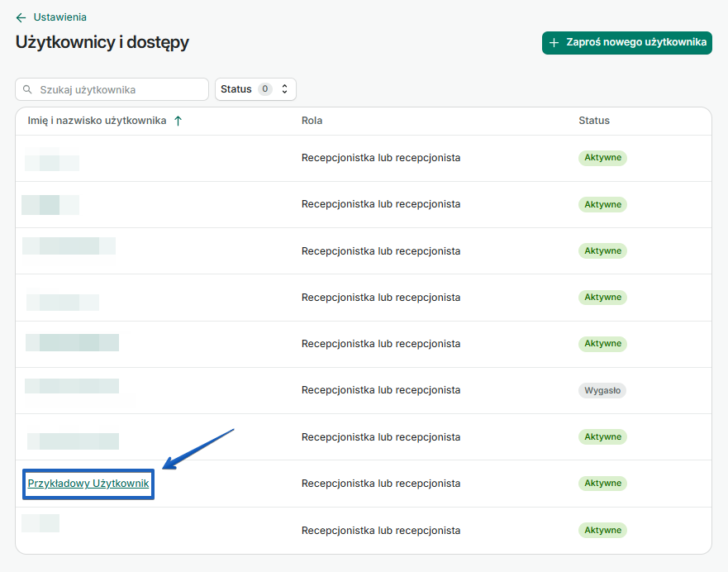
Task: Click the sort arrow beside the name column
Action: pyautogui.click(x=178, y=121)
